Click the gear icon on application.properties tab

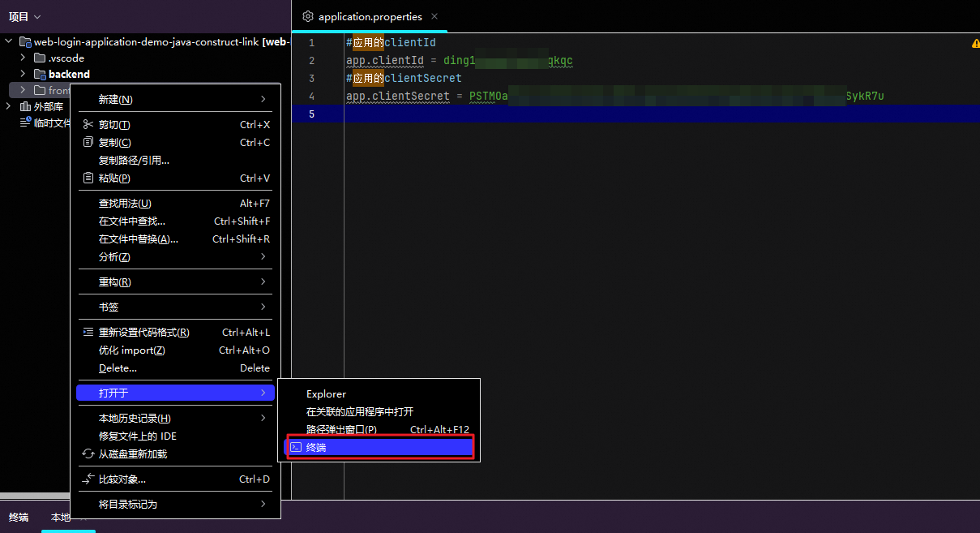pos(308,16)
